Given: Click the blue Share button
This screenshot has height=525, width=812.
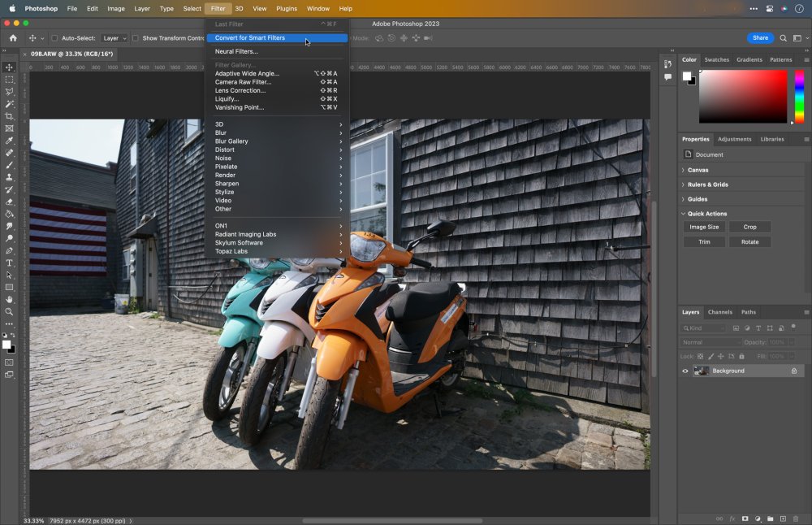Looking at the screenshot, I should (x=760, y=38).
